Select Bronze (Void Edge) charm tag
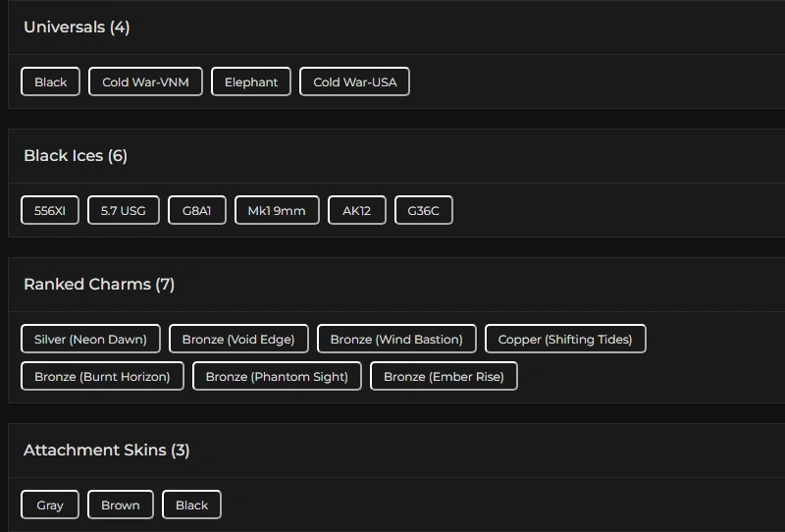The width and height of the screenshot is (785, 532). click(x=238, y=340)
